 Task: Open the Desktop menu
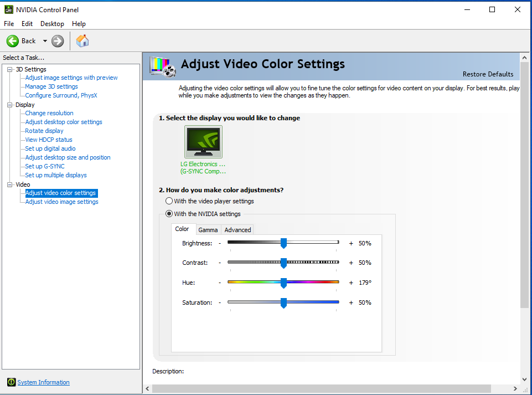click(52, 24)
